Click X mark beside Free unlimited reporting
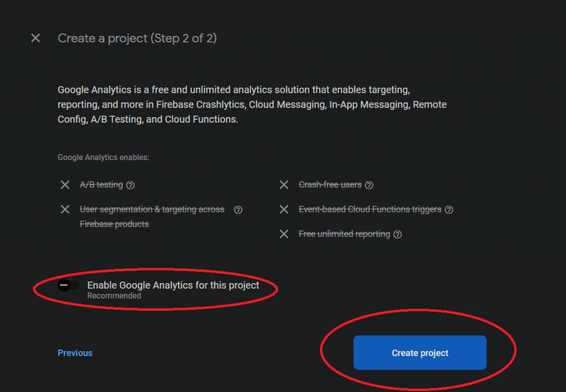Screen dimensions: 566x392 pos(284,234)
